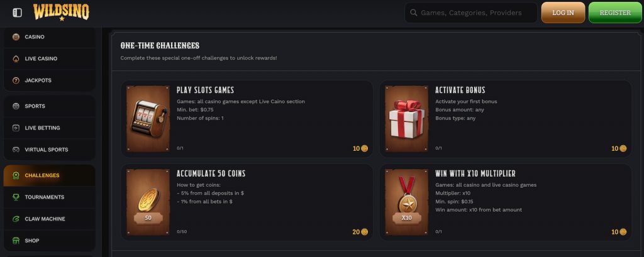The height and width of the screenshot is (257, 644).
Task: Click the Sports ball icon
Action: 16,106
